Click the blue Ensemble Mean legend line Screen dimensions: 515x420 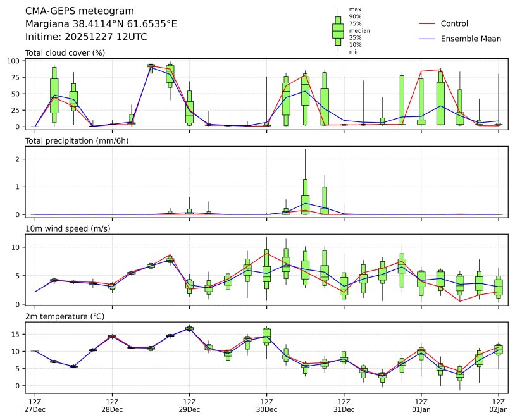[429, 39]
